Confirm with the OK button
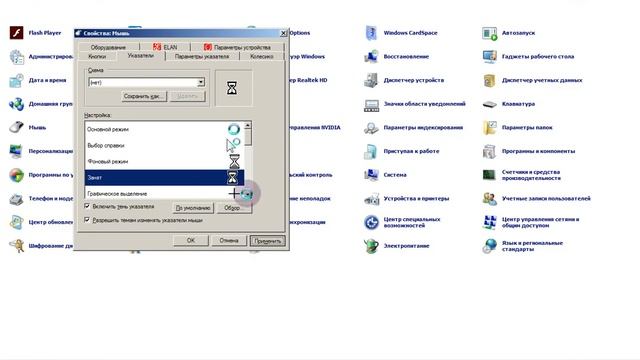The image size is (640, 360). [x=191, y=240]
